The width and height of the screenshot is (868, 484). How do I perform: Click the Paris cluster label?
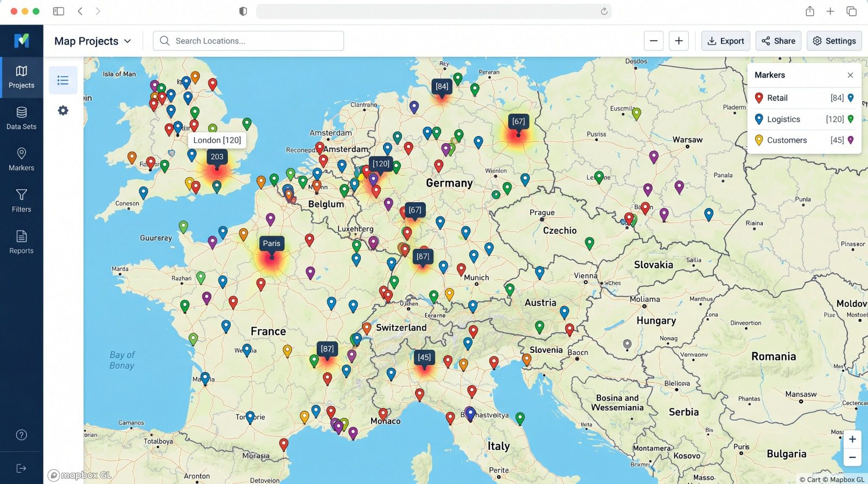272,243
